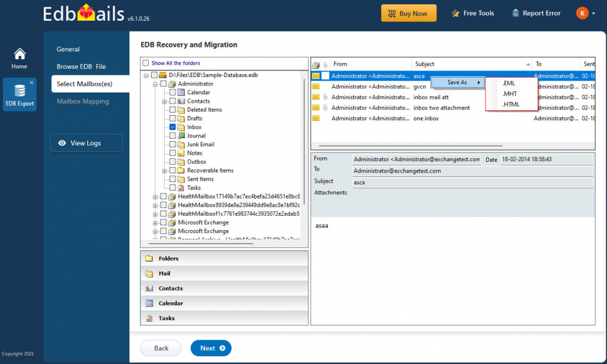Viewport: 607px width, 364px height.
Task: Collapse the Administrator mailbox node
Action: [x=155, y=84]
